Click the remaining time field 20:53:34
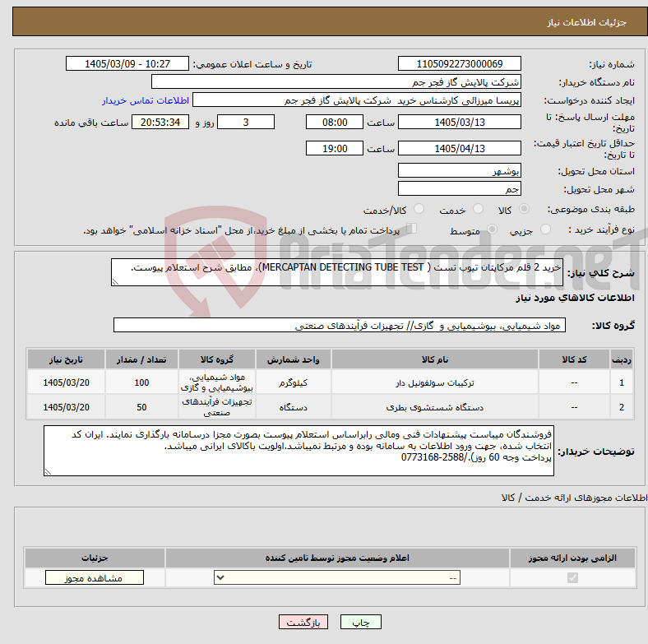 [160, 122]
